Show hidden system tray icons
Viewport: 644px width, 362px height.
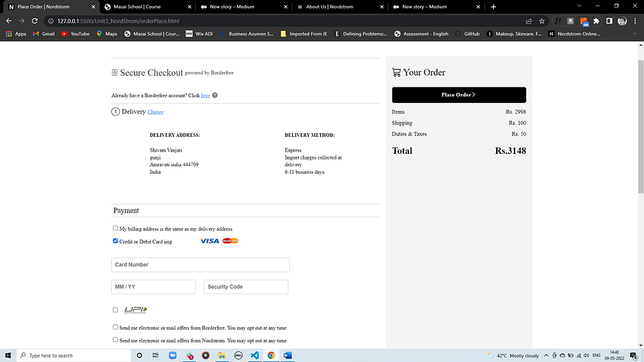click(546, 355)
